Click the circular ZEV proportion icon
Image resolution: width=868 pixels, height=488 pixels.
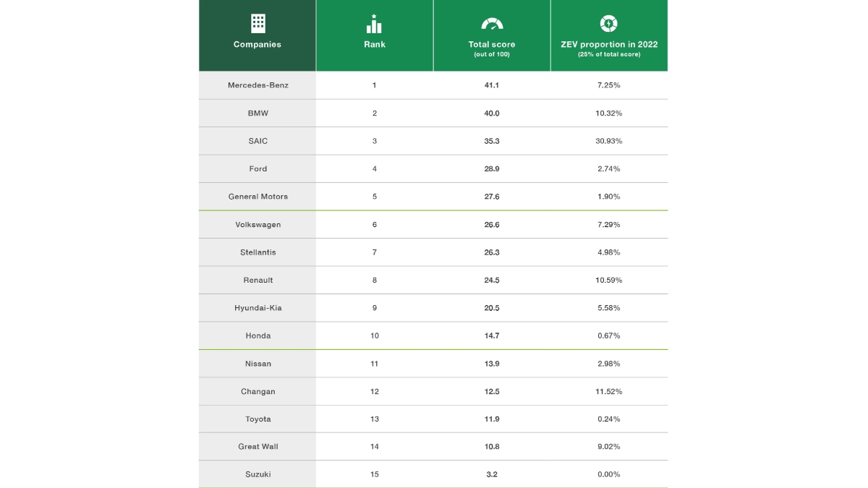click(609, 24)
